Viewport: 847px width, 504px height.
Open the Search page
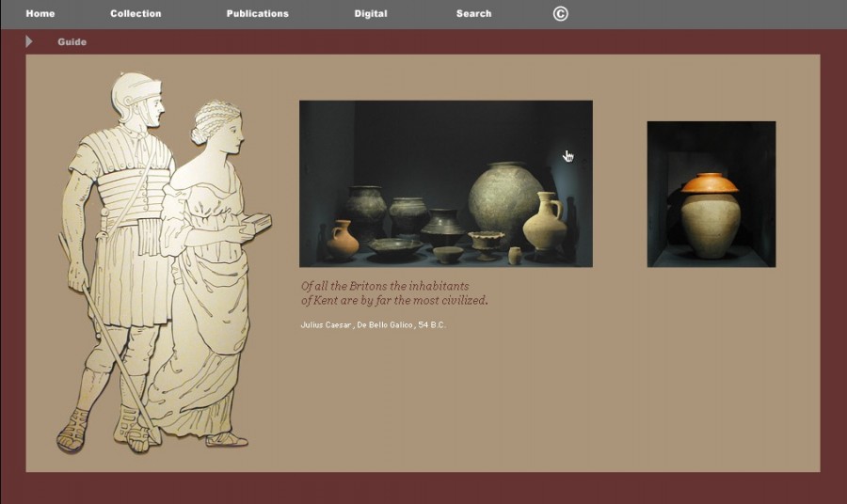click(x=473, y=13)
